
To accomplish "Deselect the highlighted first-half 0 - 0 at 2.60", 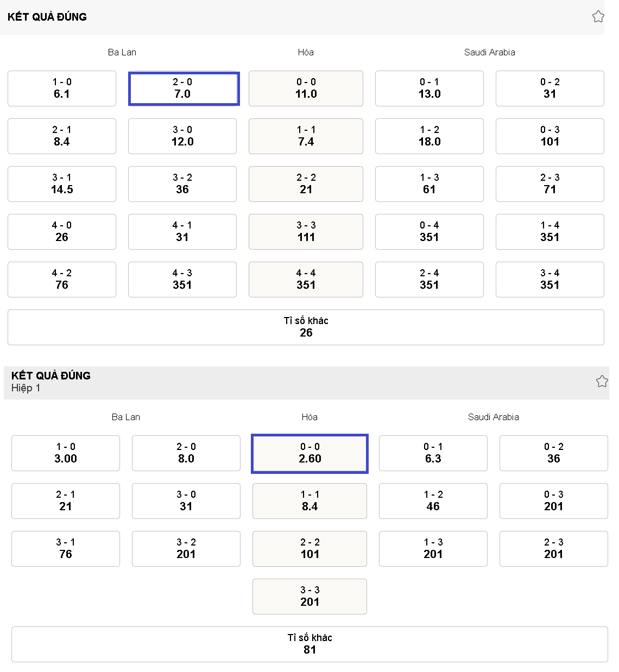I will [309, 453].
